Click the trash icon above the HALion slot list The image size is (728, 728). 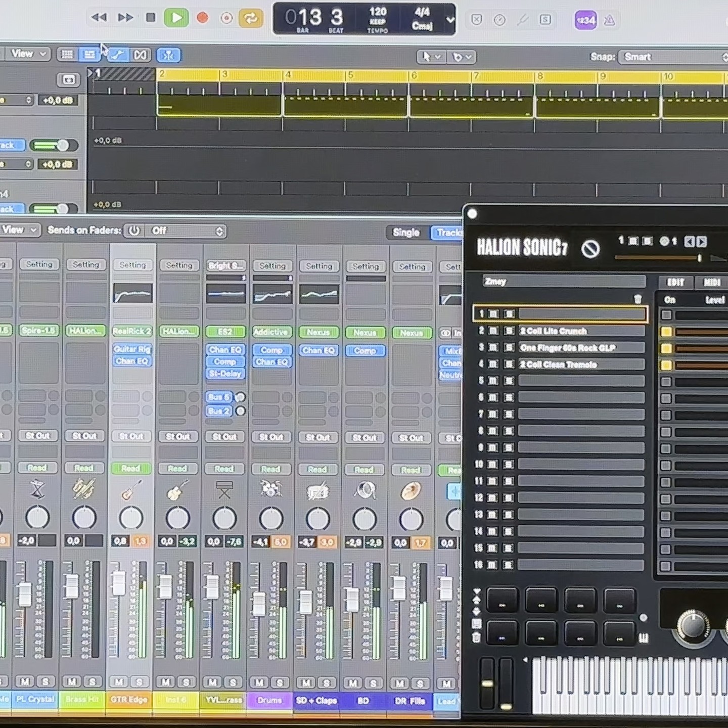coord(638,299)
